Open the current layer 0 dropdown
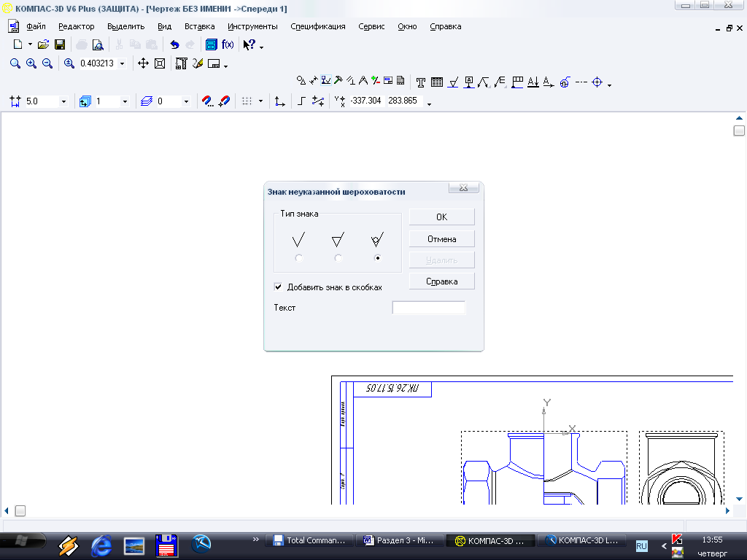The image size is (747, 560). (186, 101)
